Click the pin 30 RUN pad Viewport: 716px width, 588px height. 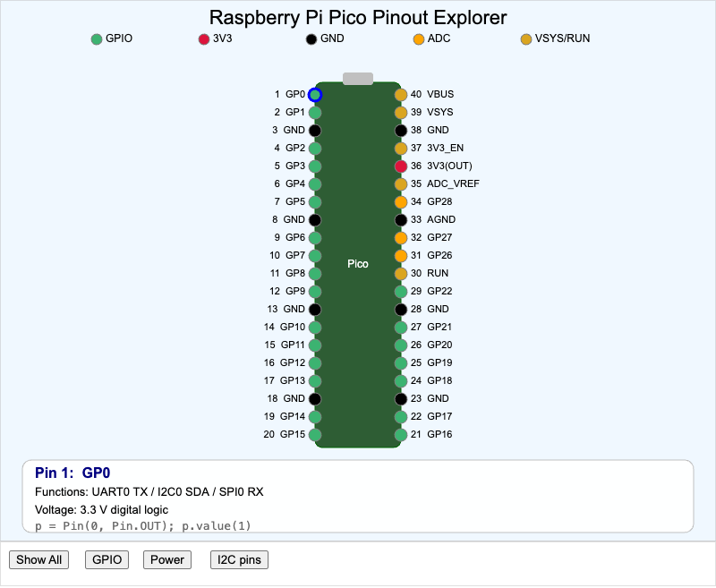(401, 274)
